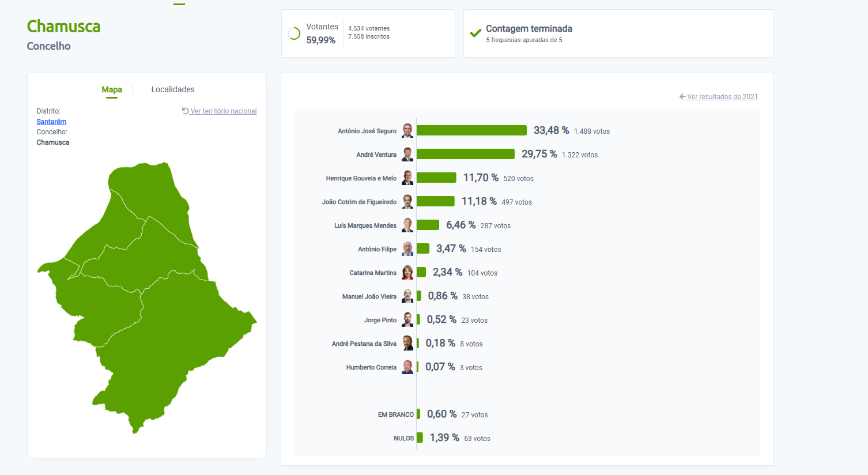Click the green checkmark icon by Contagem terminada
868x475 pixels.
click(x=475, y=33)
